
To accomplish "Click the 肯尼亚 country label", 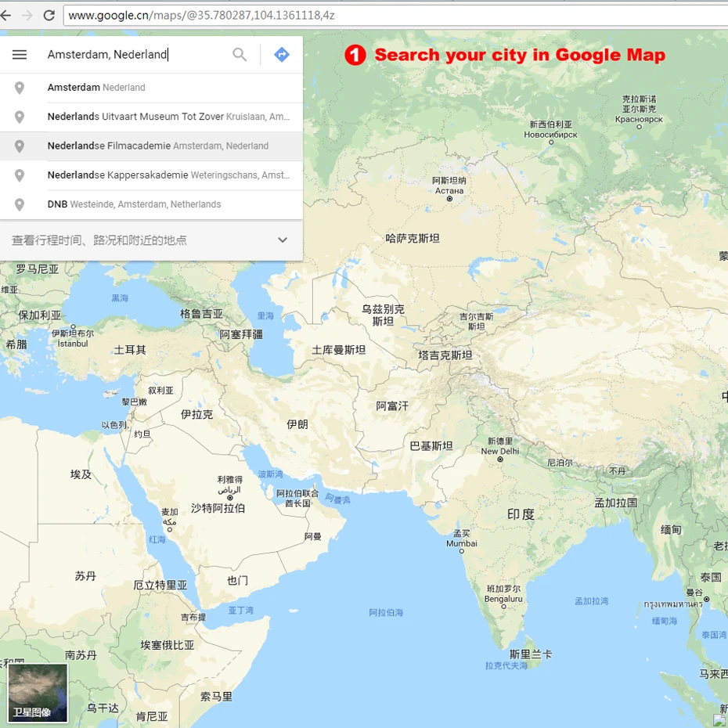I will click(152, 716).
